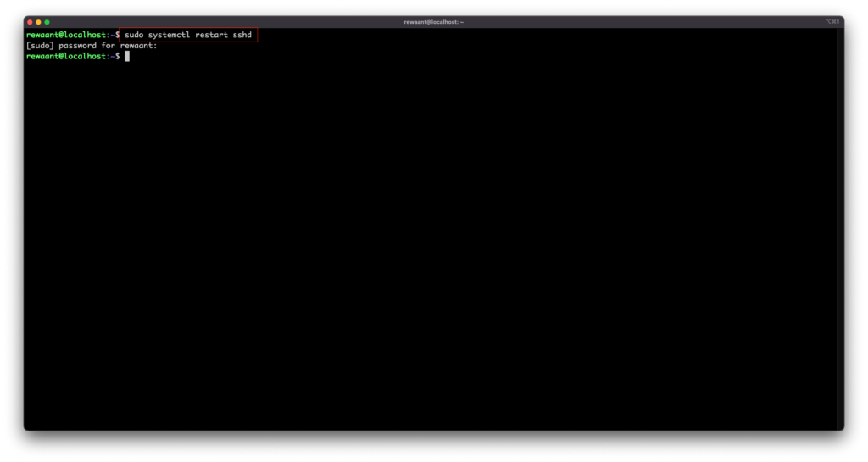868x462 pixels.
Task: Click the window title rewaant@localhost: ~
Action: [x=433, y=22]
